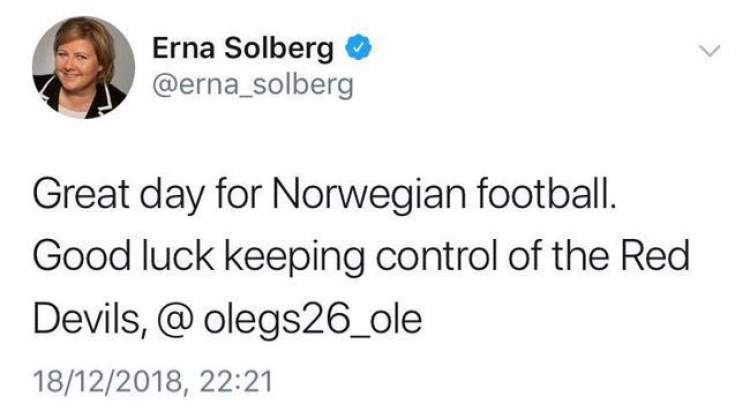Click the word 'luck' in the tweet

pyautogui.click(x=150, y=258)
